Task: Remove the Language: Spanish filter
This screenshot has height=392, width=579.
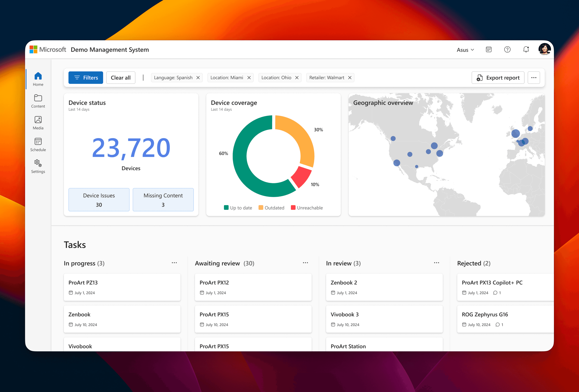Action: click(198, 78)
